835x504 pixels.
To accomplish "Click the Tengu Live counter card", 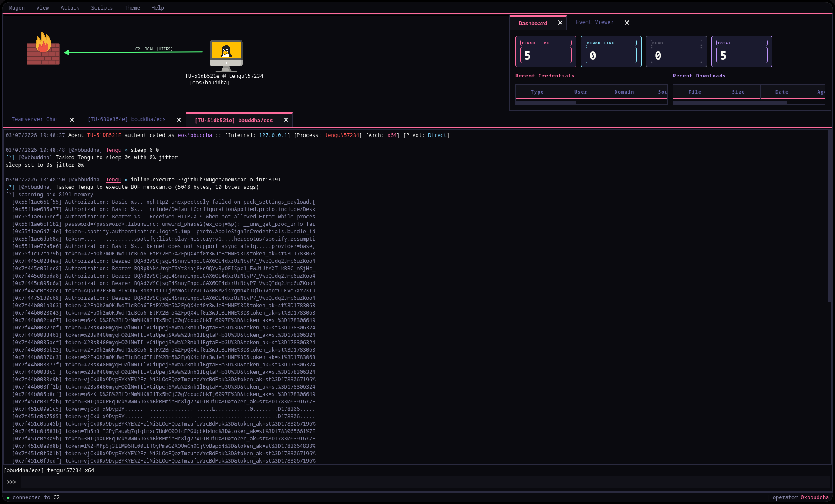I will [546, 51].
